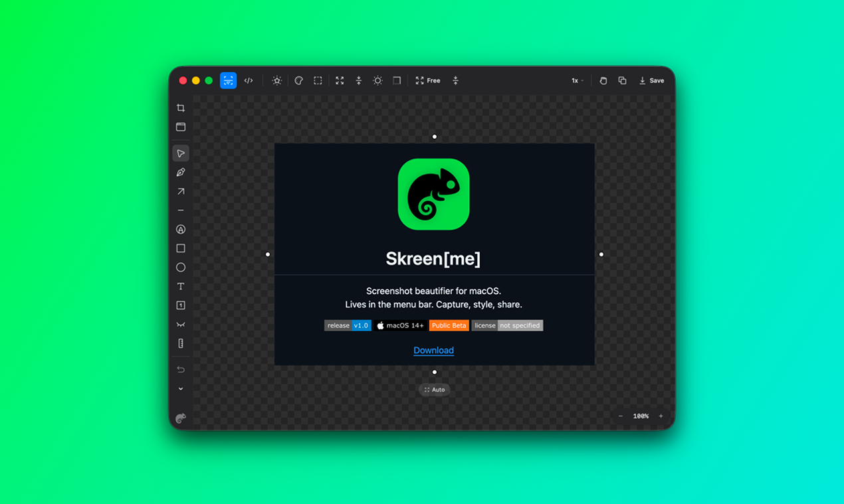844x504 pixels.
Task: Select the Pen drawing tool
Action: (x=181, y=172)
